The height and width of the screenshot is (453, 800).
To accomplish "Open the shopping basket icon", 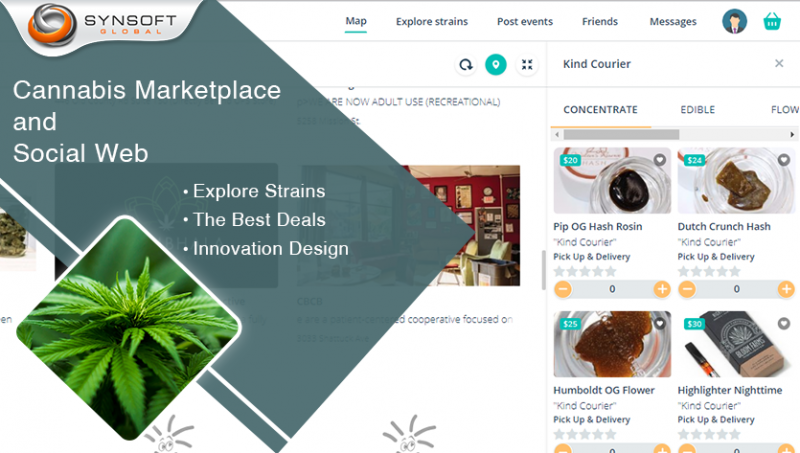I will click(x=772, y=22).
